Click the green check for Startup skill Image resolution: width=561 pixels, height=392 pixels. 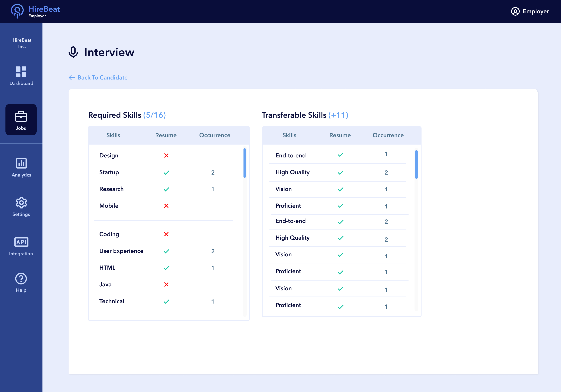pos(166,173)
